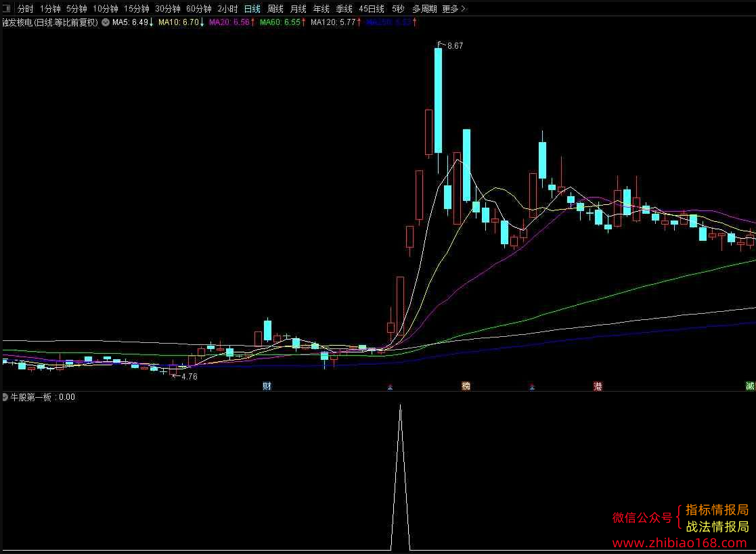Select the 15分钟 period tab

point(137,9)
